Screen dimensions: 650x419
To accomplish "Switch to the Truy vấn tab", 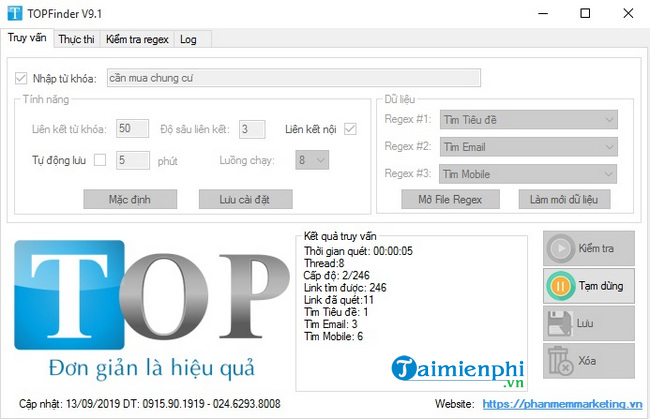I will (x=27, y=38).
